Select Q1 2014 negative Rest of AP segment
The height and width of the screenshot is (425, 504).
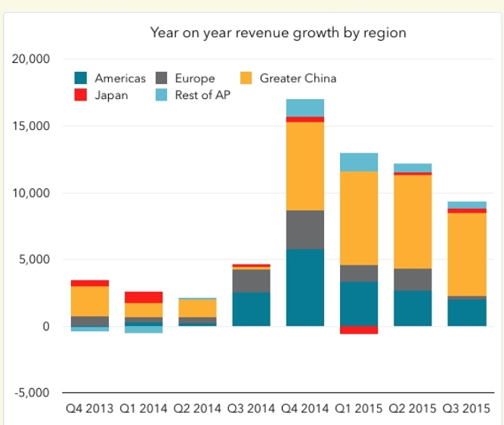[x=144, y=330]
